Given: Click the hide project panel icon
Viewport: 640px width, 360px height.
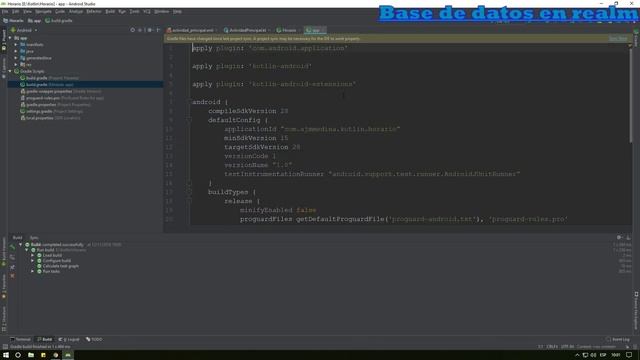Looking at the screenshot, I should pyautogui.click(x=158, y=30).
